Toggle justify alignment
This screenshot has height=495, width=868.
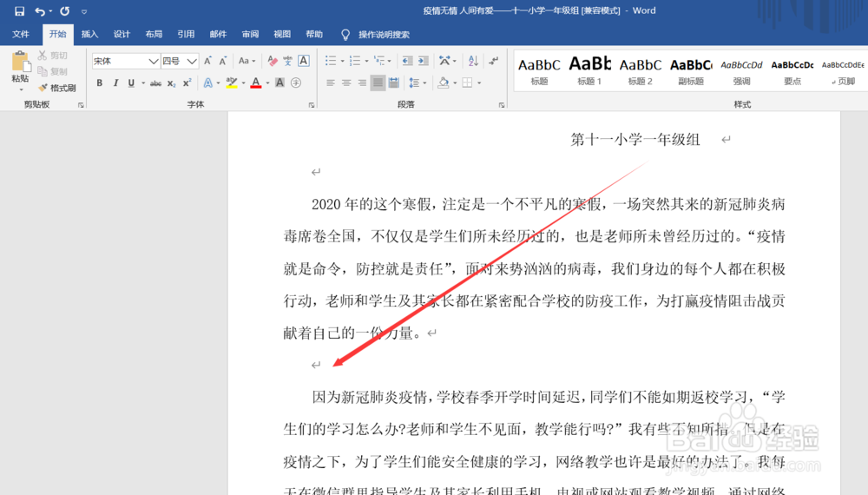point(378,83)
